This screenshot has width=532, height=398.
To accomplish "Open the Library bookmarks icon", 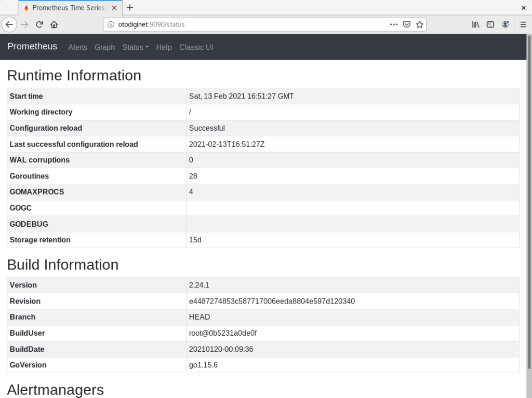I will 476,24.
